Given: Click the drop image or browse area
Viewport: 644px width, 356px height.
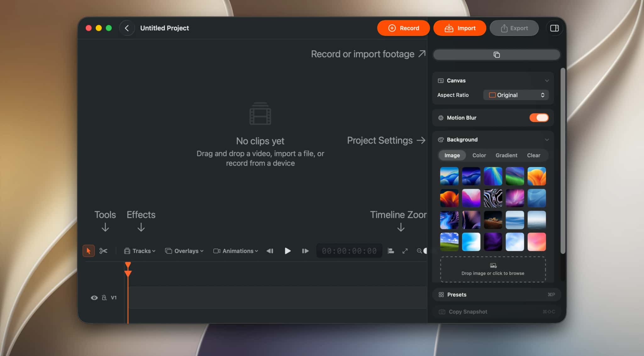Looking at the screenshot, I should [x=493, y=269].
